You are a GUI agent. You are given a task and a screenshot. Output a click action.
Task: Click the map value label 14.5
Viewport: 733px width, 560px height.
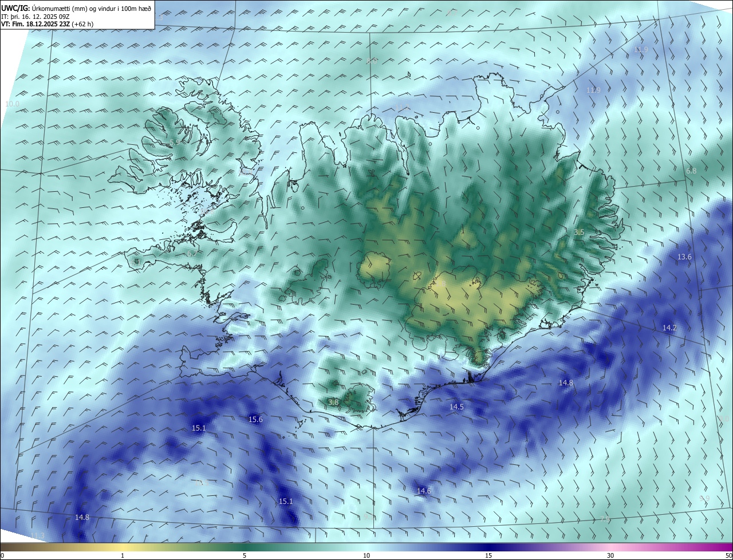coord(456,407)
